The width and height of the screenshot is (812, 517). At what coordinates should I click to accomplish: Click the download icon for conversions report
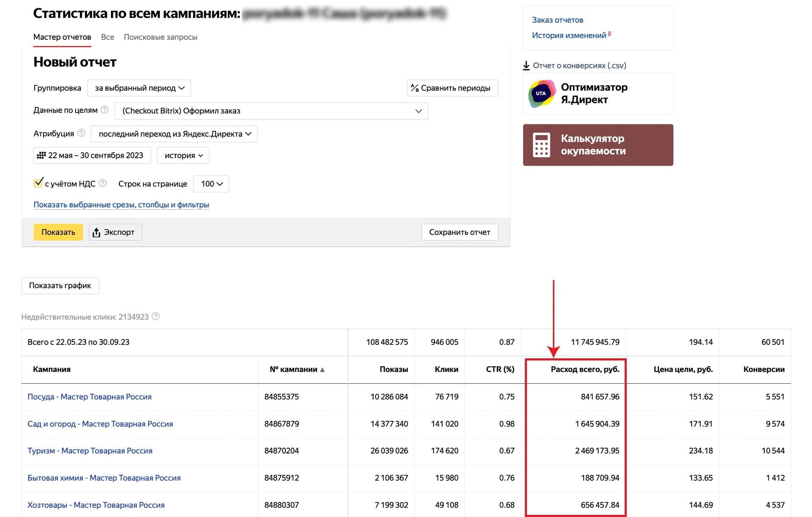[x=526, y=66]
